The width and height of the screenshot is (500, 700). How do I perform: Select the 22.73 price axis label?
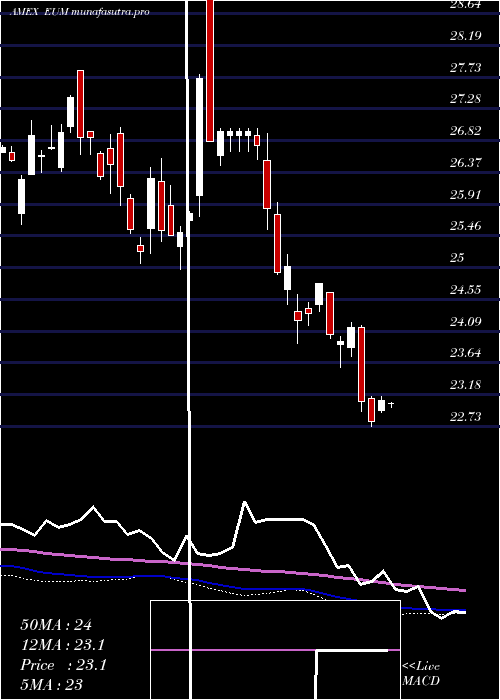click(x=466, y=417)
